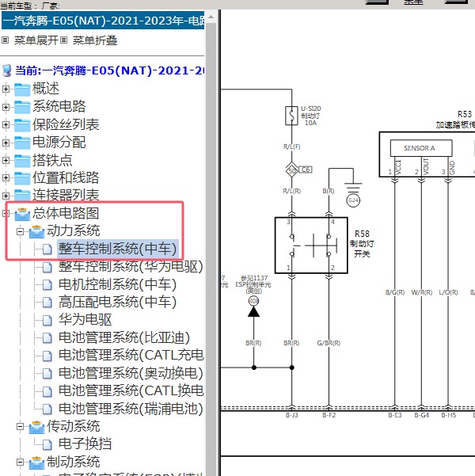Click the 概述 folder icon
This screenshot has width=475, height=476.
click(x=22, y=89)
